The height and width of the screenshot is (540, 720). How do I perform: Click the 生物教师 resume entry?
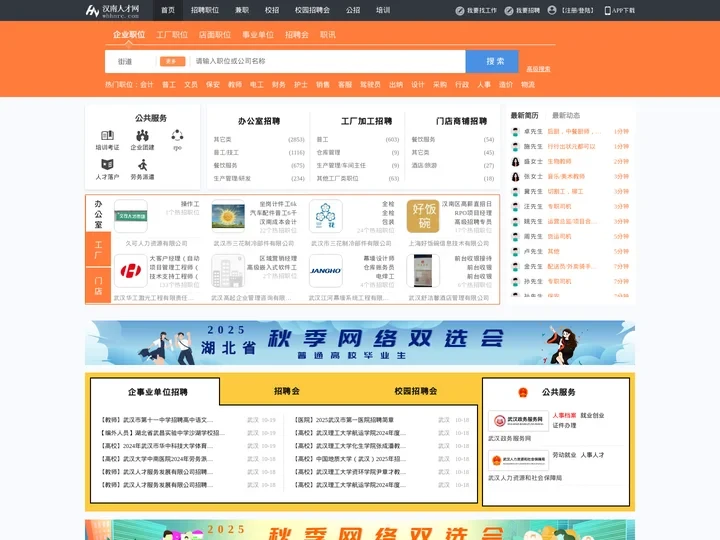pyautogui.click(x=559, y=162)
